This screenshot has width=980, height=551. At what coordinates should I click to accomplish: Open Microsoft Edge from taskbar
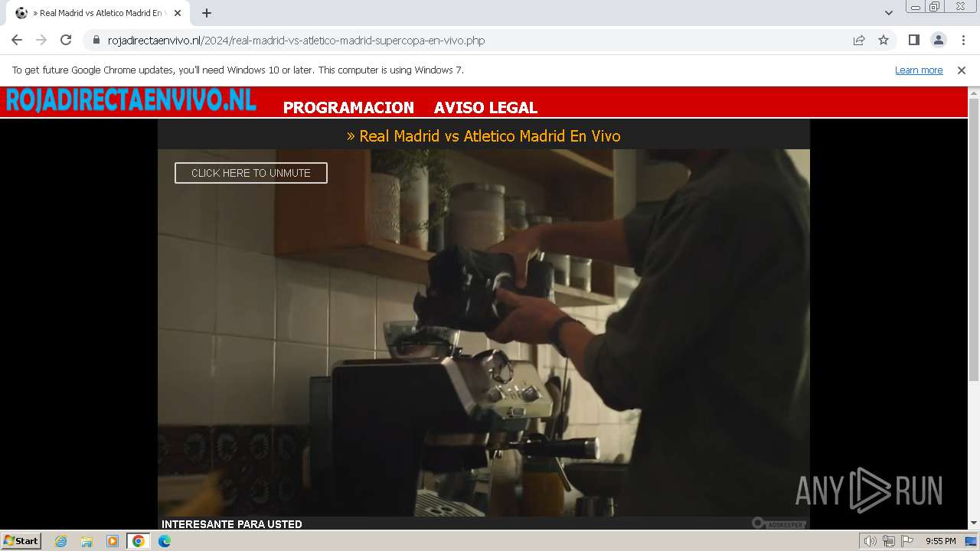[x=165, y=541]
